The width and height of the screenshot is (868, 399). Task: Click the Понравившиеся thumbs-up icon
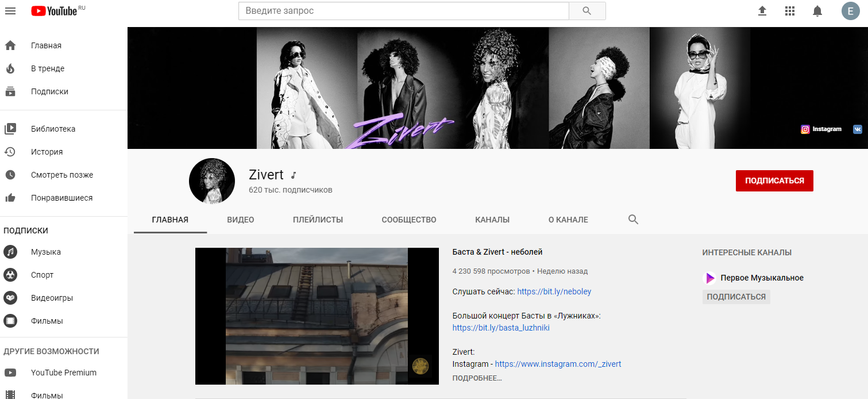tap(10, 198)
